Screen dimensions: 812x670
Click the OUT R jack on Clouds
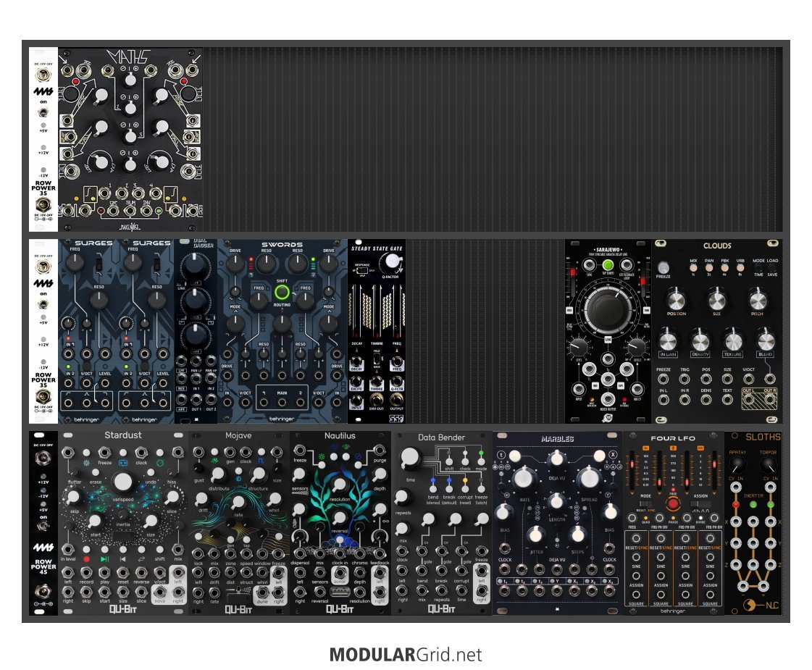pos(769,400)
